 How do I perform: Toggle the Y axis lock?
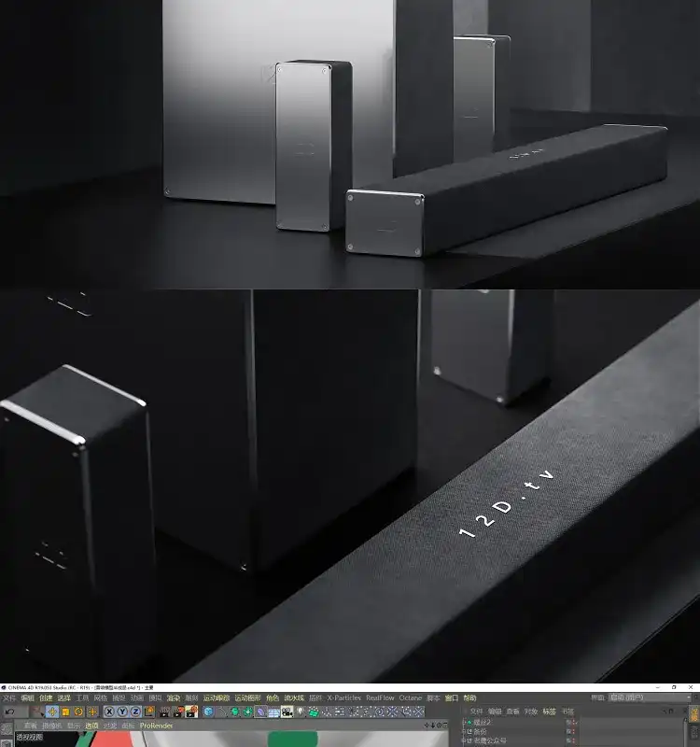[x=122, y=712]
